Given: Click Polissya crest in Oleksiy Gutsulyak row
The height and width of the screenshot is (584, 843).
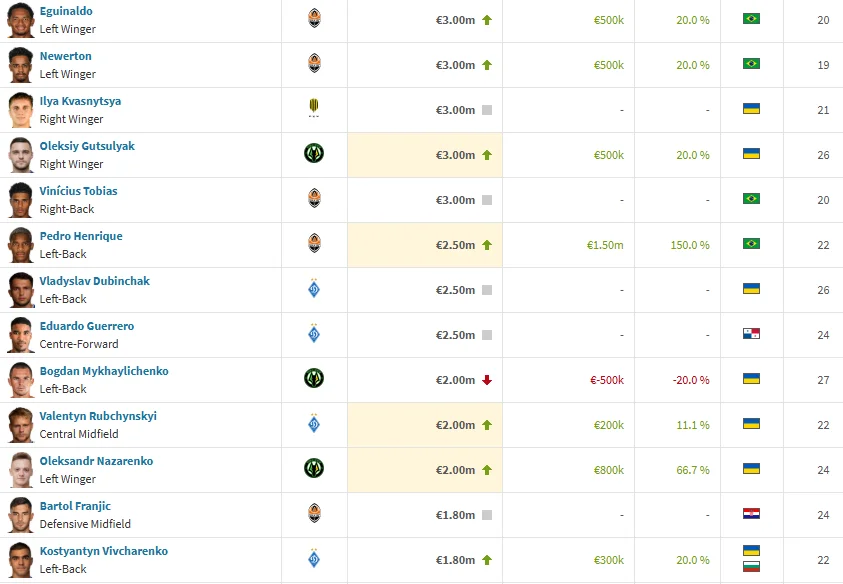Looking at the screenshot, I should (314, 154).
